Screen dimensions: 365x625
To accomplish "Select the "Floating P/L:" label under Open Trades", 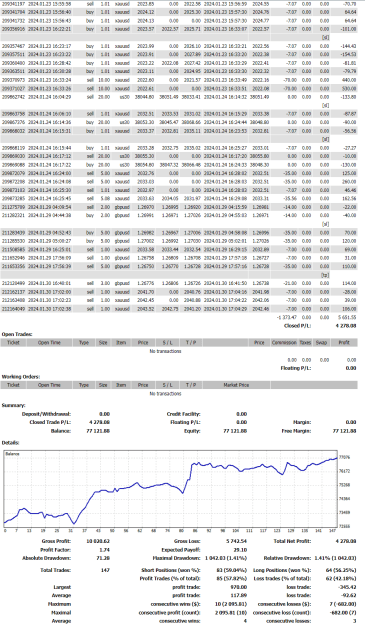I will click(295, 368).
